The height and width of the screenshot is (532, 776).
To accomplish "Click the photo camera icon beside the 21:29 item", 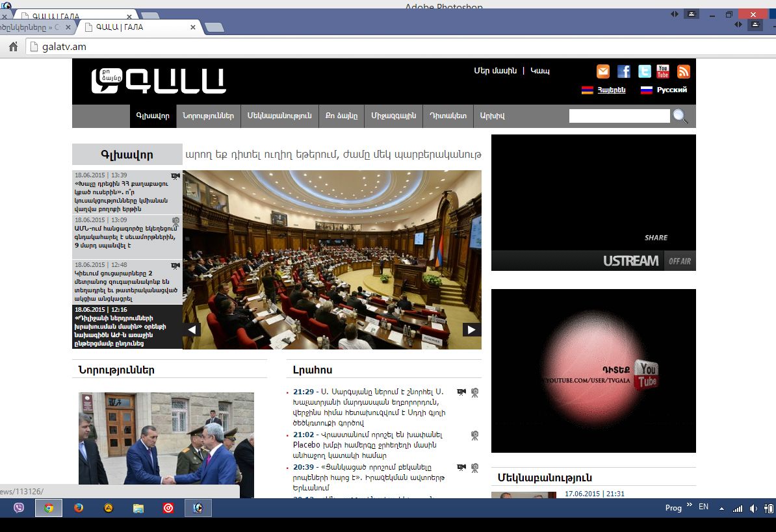I will click(474, 392).
